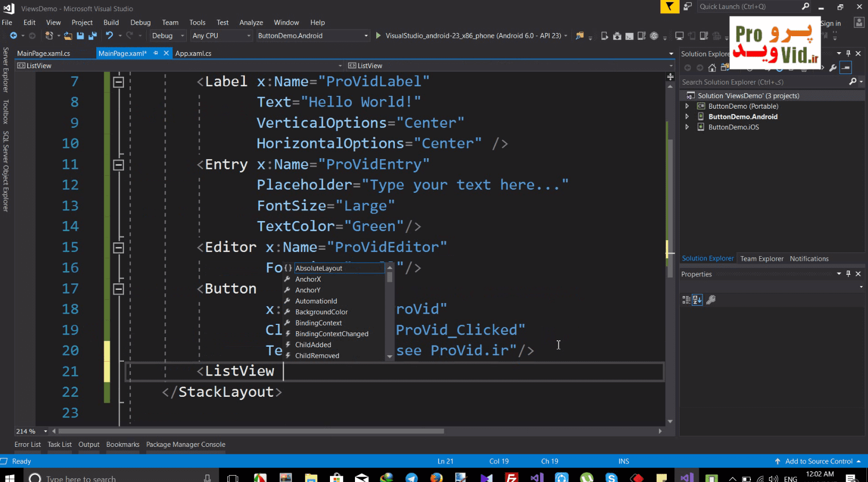The width and height of the screenshot is (868, 482).
Task: Click the Property Pages wrench icon
Action: (x=711, y=300)
